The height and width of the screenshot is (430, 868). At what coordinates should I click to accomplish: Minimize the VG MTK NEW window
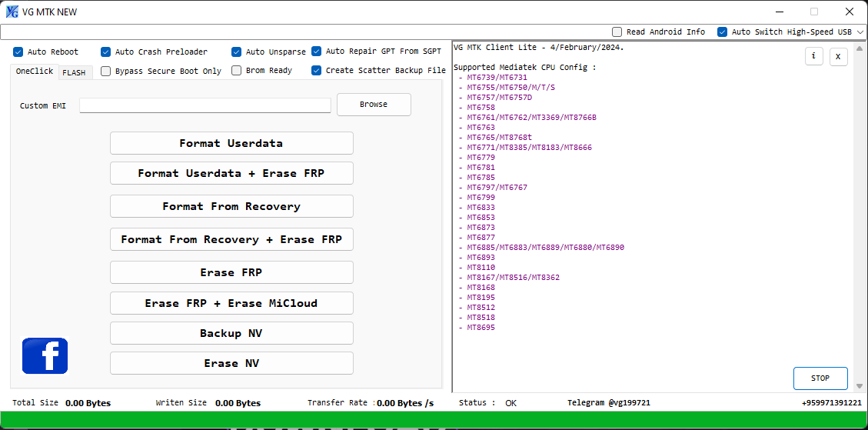[780, 12]
